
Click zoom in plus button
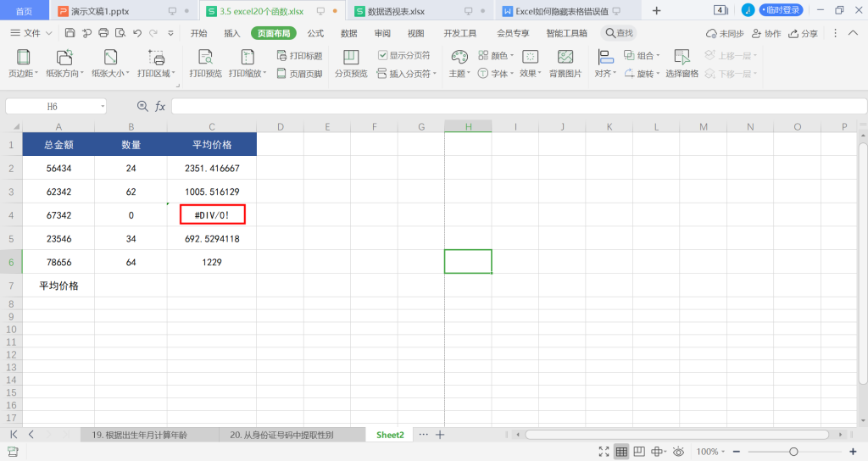853,452
